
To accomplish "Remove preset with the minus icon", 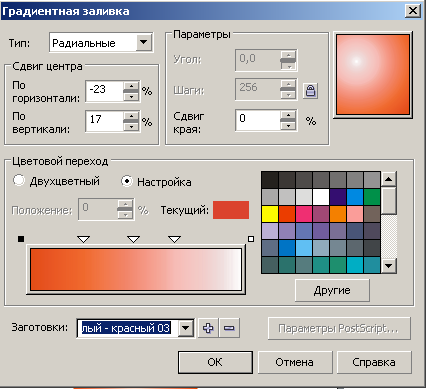I will pos(229,328).
